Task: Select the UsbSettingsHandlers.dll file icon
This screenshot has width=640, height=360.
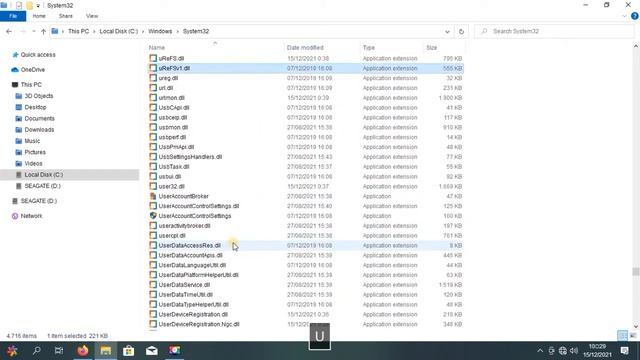Action: click(153, 157)
